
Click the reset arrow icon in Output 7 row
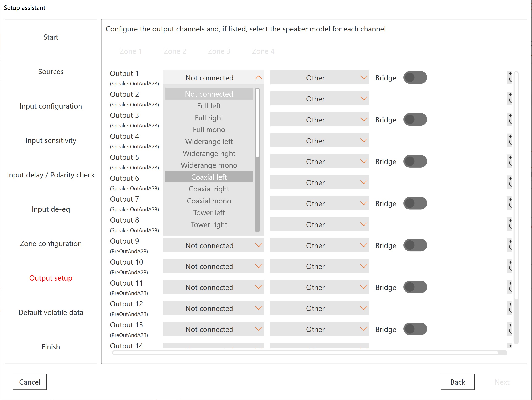509,203
